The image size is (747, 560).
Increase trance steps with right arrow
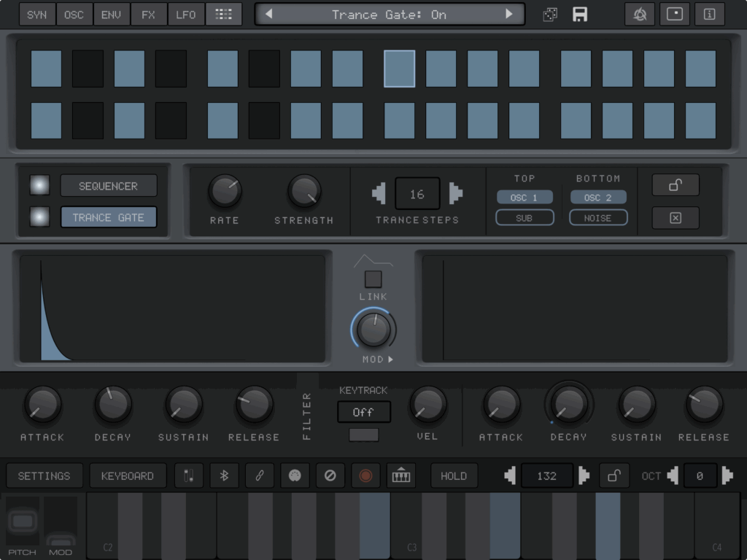pyautogui.click(x=456, y=194)
